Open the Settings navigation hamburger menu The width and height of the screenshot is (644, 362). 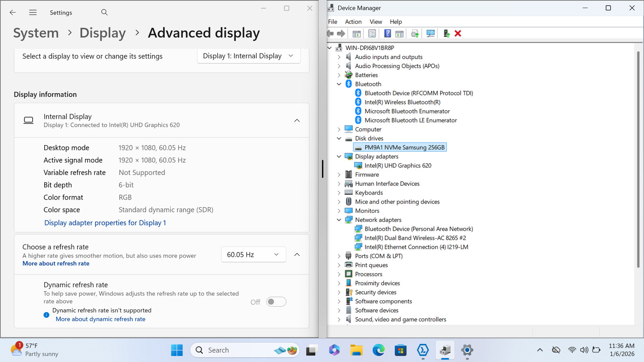33,12
